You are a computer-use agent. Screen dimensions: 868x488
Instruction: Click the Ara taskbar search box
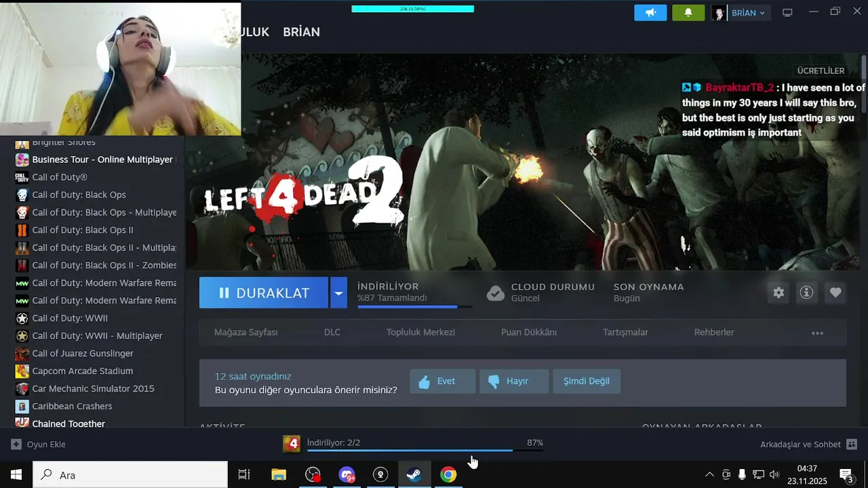tap(130, 474)
